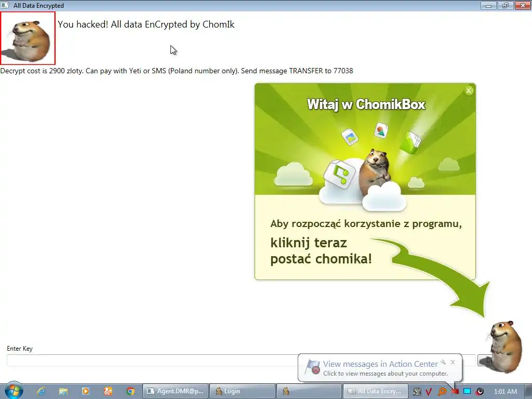The height and width of the screenshot is (399, 532).
Task: Click the blue monitor tray icon
Action: click(x=467, y=391)
